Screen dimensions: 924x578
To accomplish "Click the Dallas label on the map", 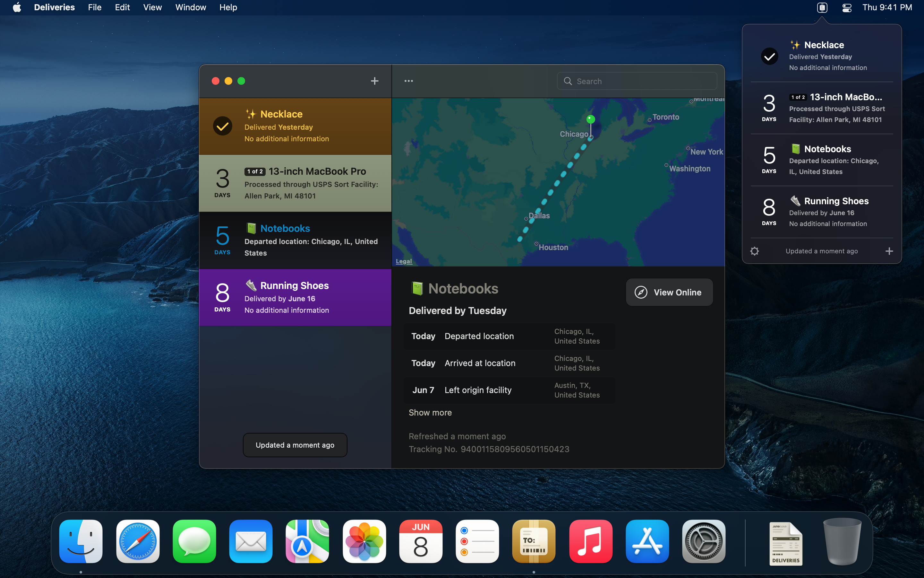I will tap(539, 215).
